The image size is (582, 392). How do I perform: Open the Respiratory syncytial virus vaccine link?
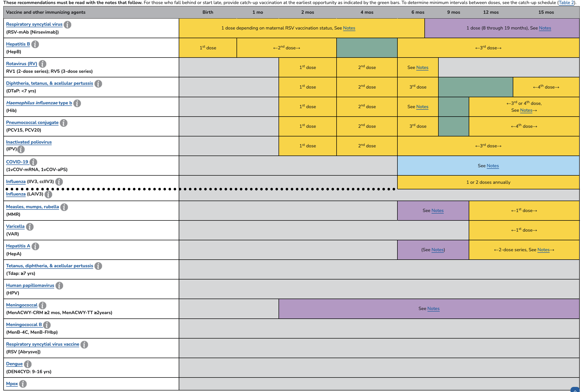[x=43, y=344]
